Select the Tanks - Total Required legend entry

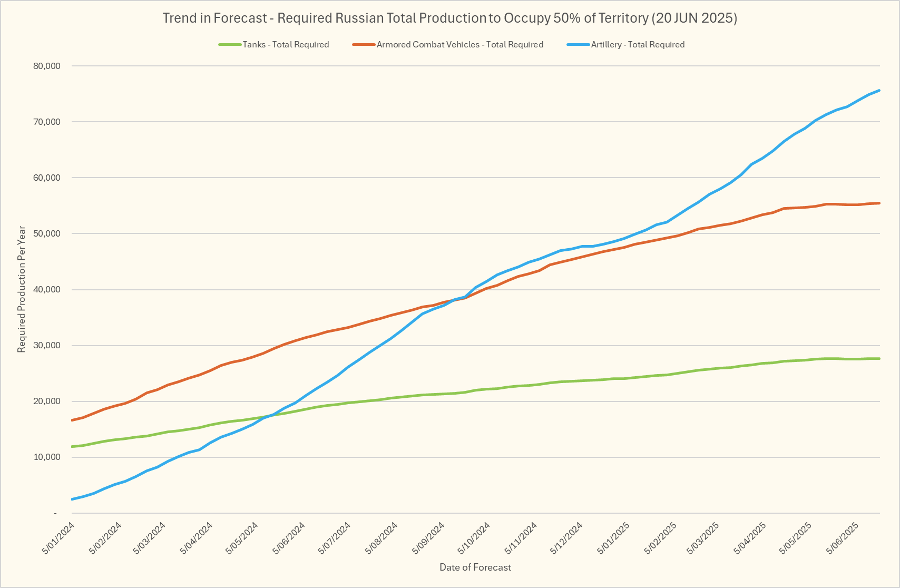click(x=286, y=45)
